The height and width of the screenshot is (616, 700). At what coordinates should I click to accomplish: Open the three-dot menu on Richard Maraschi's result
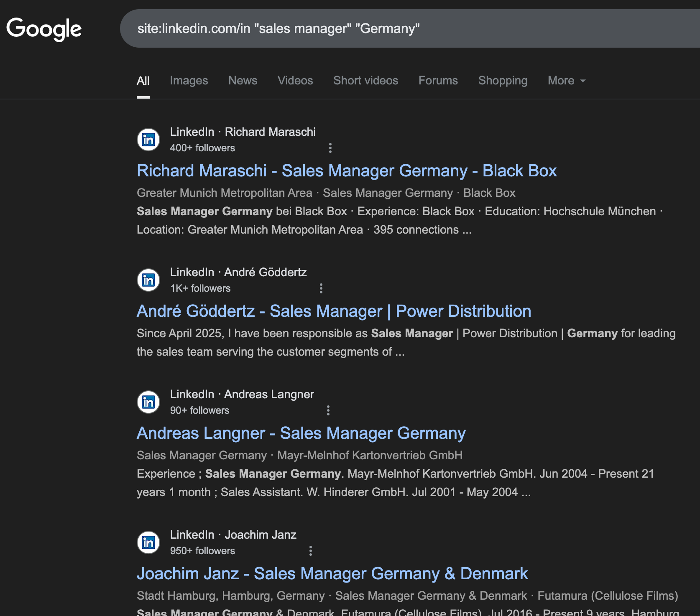click(330, 148)
